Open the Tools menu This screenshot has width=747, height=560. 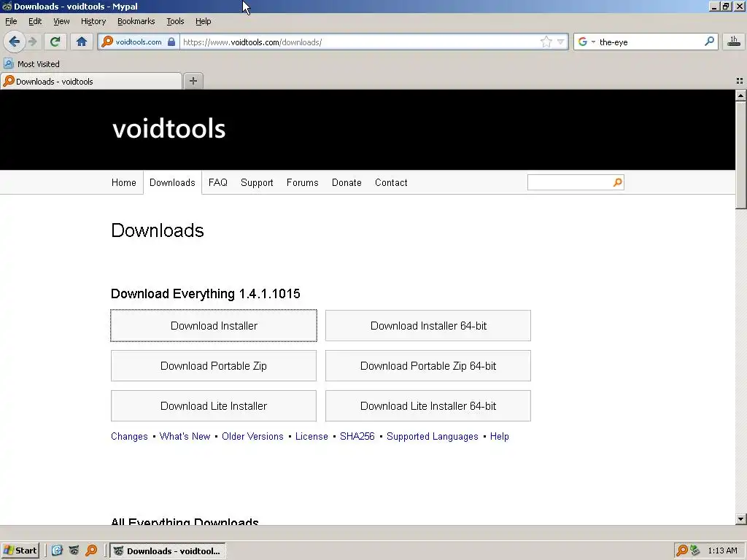[175, 21]
